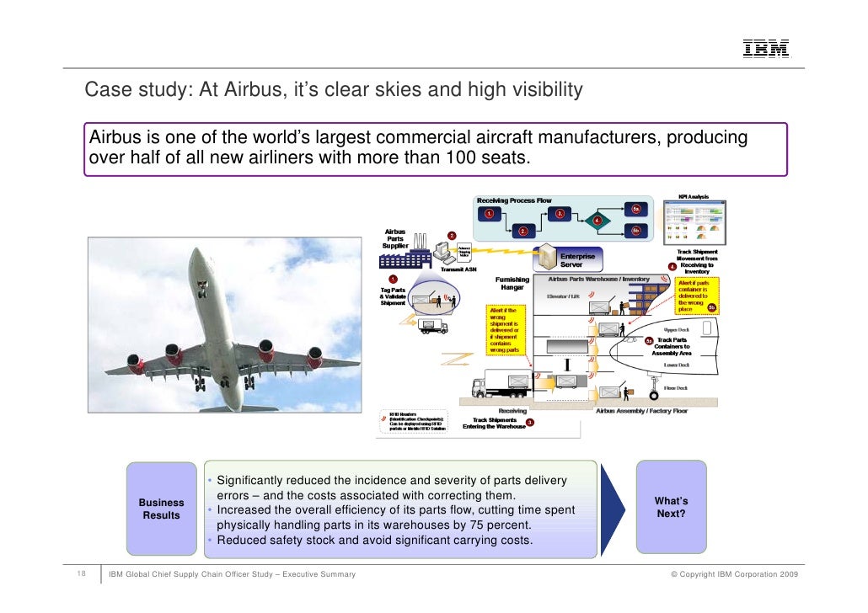The image size is (868, 613).
Task: Select the 5b box in process flow
Action: (x=636, y=230)
